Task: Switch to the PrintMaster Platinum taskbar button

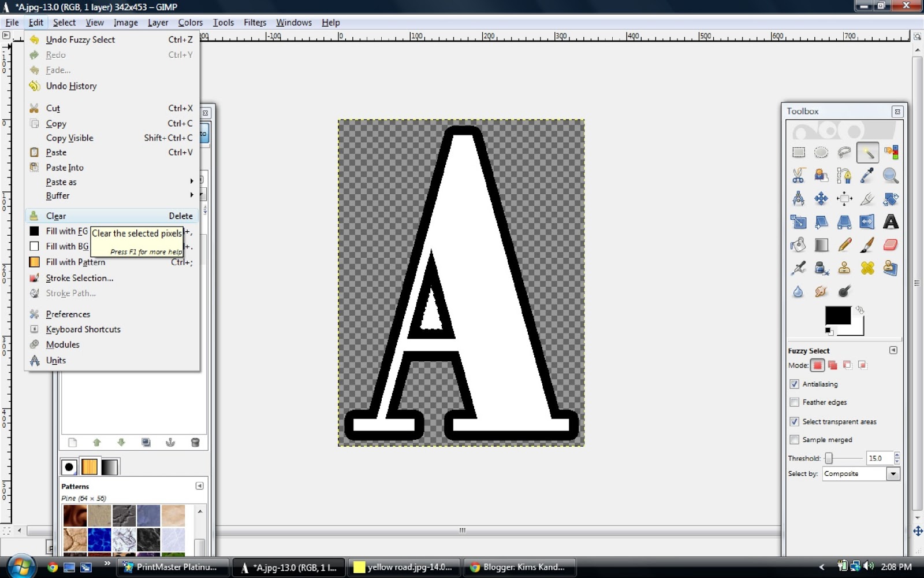Action: [x=173, y=567]
